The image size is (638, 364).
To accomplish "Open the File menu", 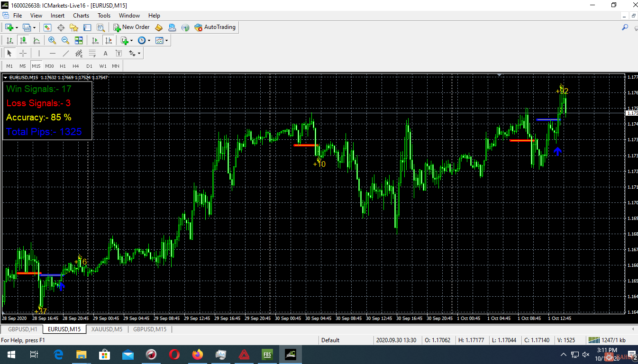I will click(18, 16).
